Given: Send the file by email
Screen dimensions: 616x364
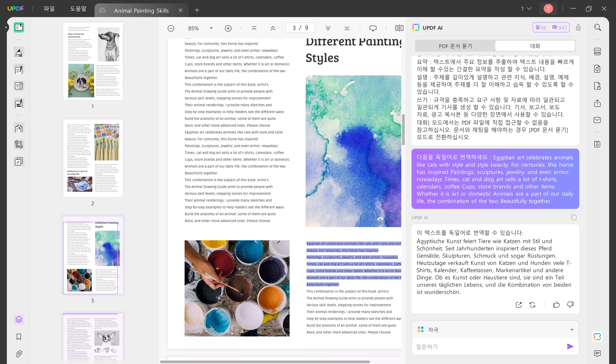Looking at the screenshot, I should point(597,120).
